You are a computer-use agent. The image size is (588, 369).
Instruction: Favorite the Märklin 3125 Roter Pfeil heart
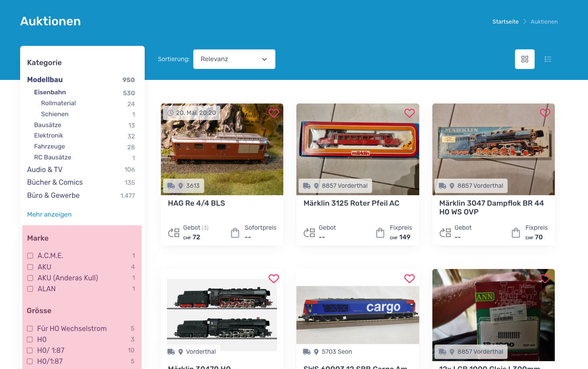pos(409,113)
